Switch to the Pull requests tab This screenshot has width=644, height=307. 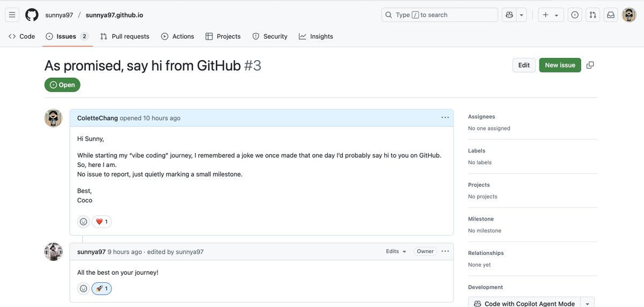click(x=125, y=36)
